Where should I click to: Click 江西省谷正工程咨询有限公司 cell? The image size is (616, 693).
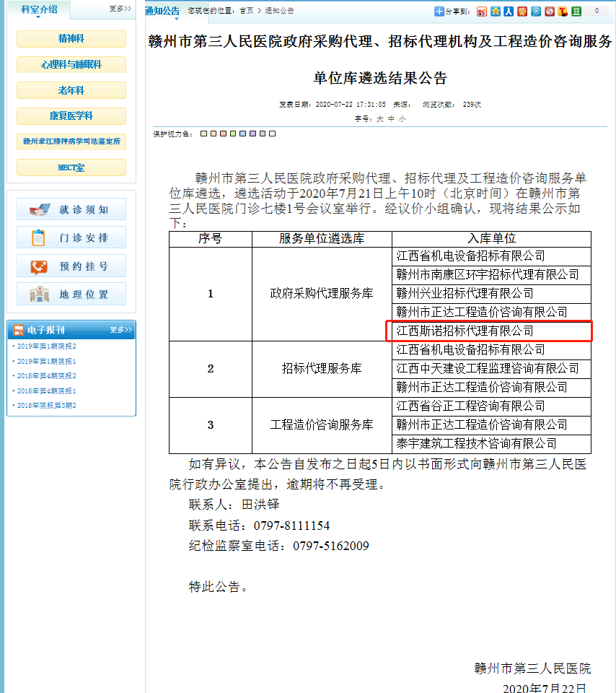[491, 406]
